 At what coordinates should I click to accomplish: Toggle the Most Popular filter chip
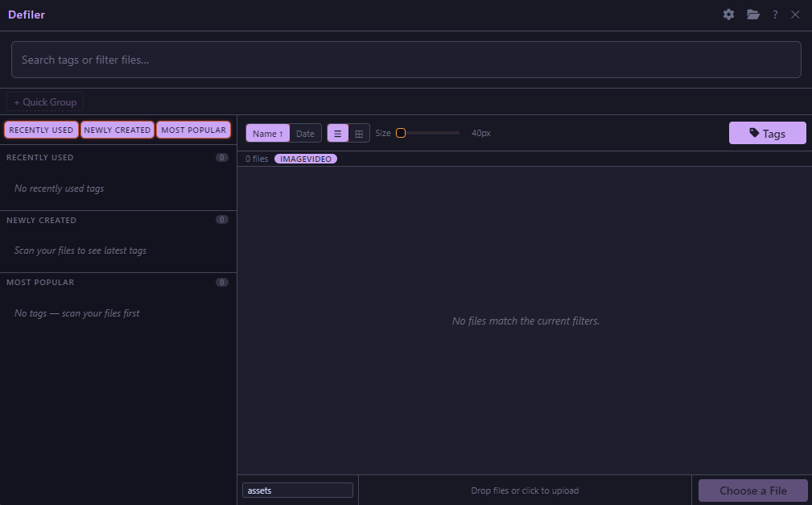193,130
